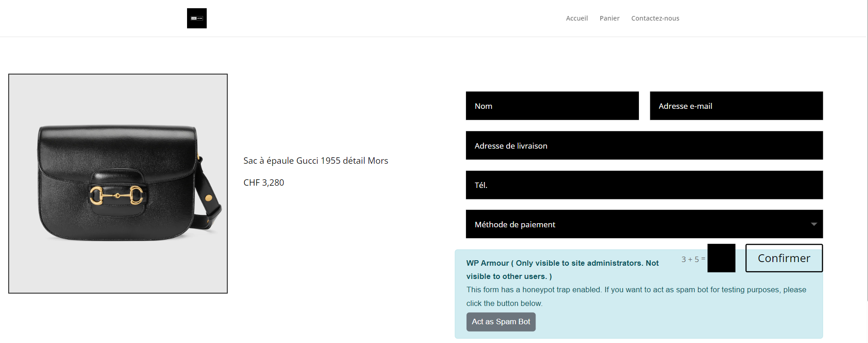The width and height of the screenshot is (868, 343).
Task: Open the Contactez-nous menu item
Action: click(x=655, y=18)
